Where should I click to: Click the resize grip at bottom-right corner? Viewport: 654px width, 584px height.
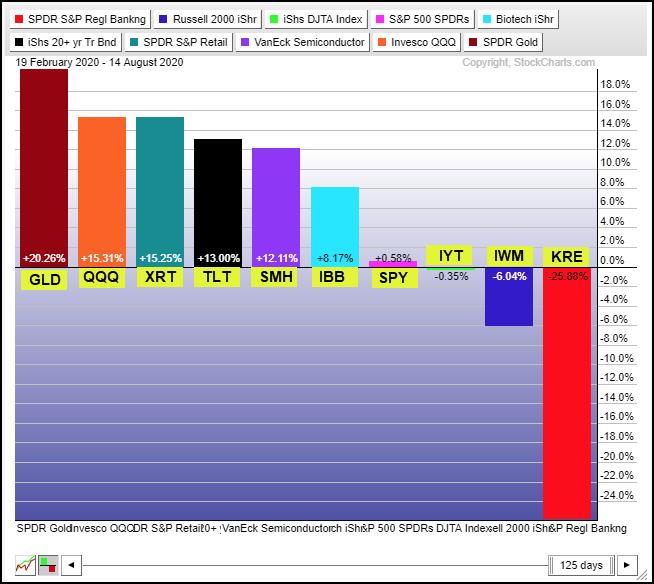[644, 574]
